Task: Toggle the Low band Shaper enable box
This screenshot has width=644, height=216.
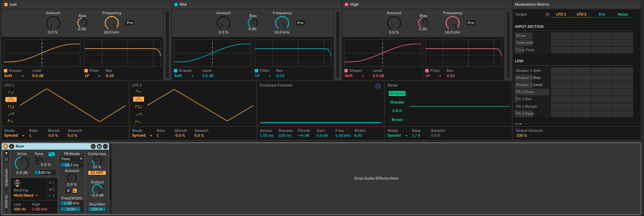Action: (x=6, y=70)
